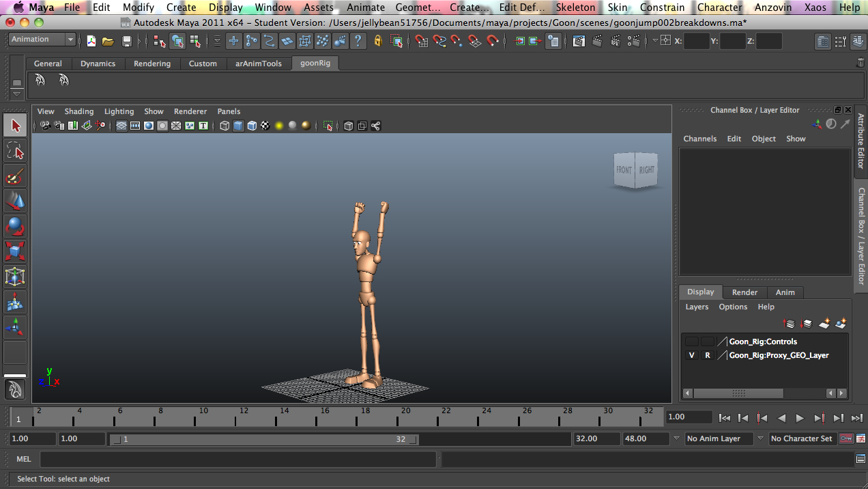Select the Universal Manipulator tool
This screenshot has height=489, width=868.
point(15,277)
